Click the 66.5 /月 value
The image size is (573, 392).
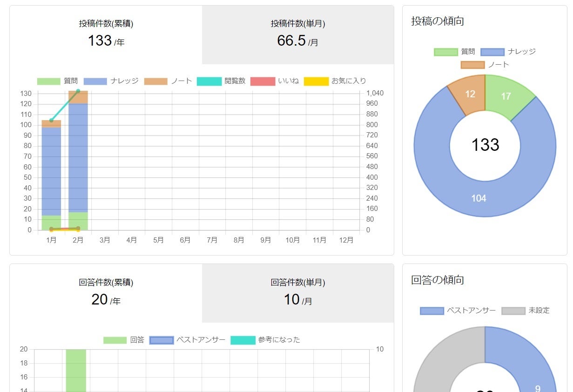[x=298, y=41]
